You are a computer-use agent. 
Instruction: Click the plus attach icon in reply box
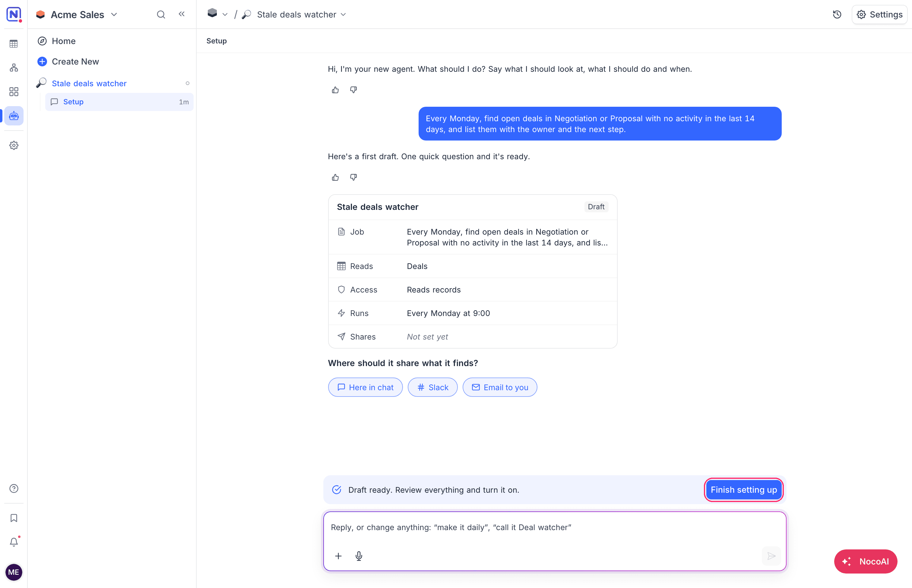click(x=338, y=556)
